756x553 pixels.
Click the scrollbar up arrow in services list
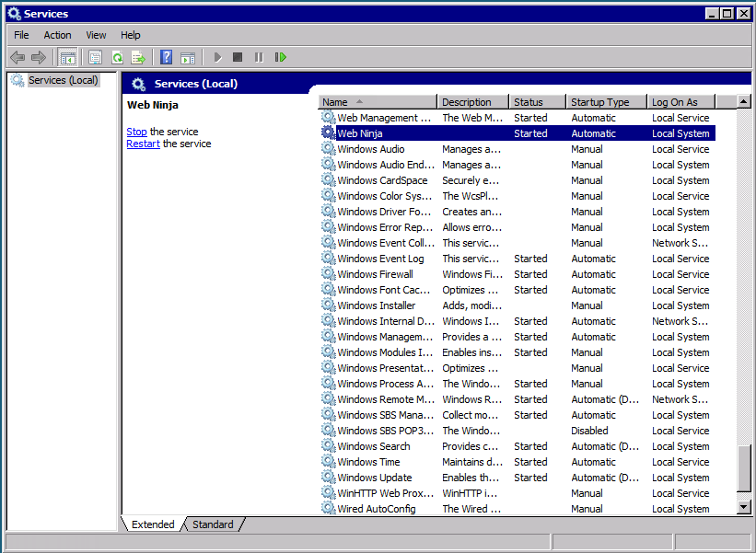(744, 102)
